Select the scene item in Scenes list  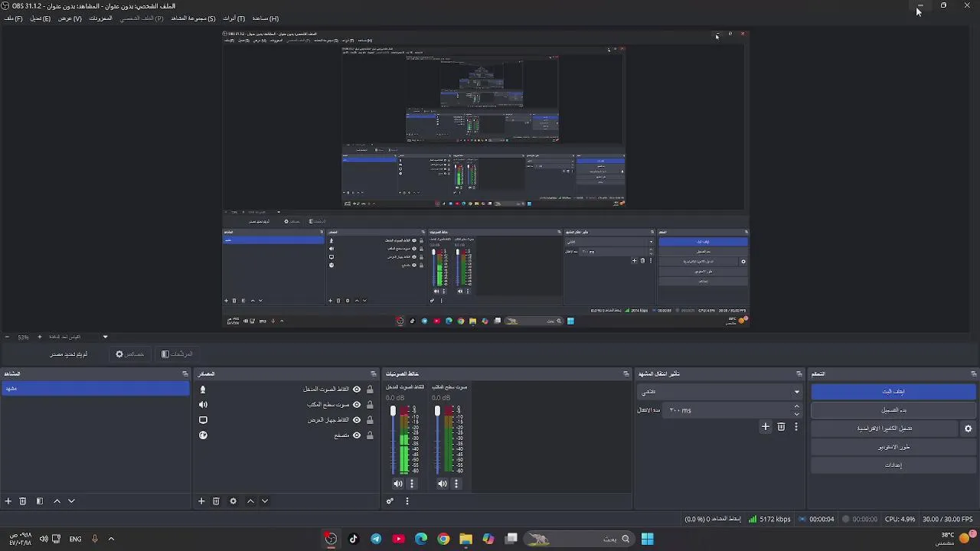coord(95,389)
